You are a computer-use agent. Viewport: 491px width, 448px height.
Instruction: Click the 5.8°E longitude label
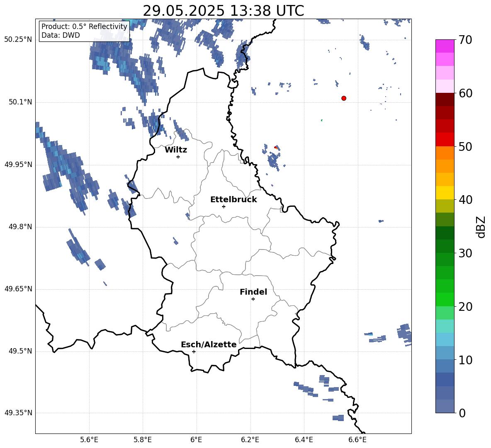pyautogui.click(x=143, y=440)
